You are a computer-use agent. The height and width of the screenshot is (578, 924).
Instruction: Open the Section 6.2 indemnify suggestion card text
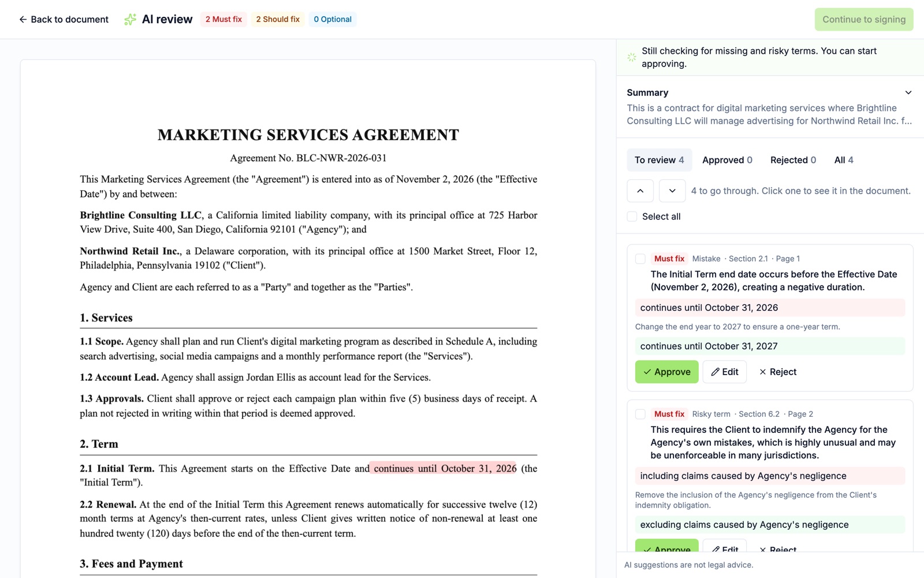(773, 442)
